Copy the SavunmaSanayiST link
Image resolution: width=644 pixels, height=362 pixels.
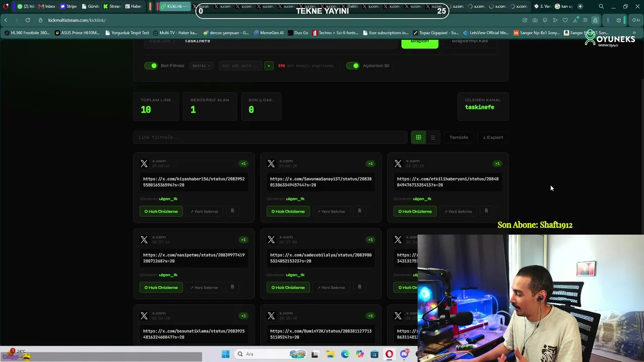click(x=359, y=211)
